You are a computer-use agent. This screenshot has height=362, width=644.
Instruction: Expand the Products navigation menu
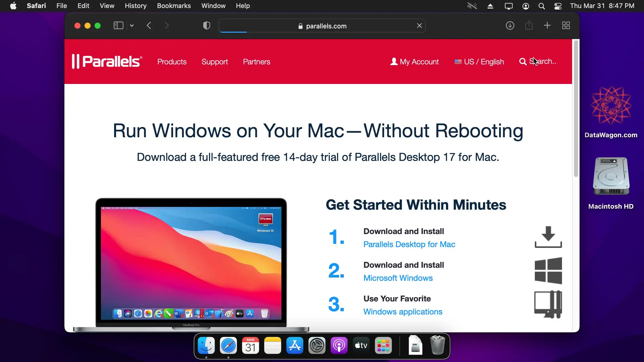(172, 62)
